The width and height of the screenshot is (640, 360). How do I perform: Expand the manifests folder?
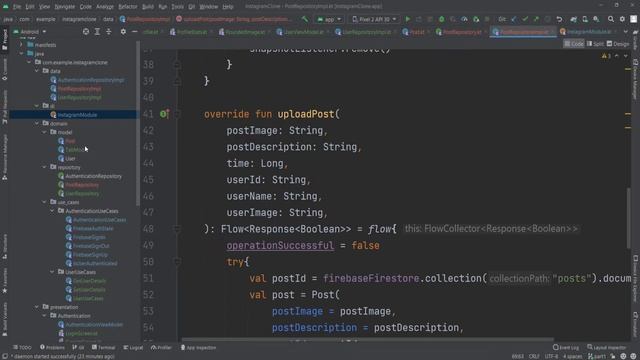[22, 44]
